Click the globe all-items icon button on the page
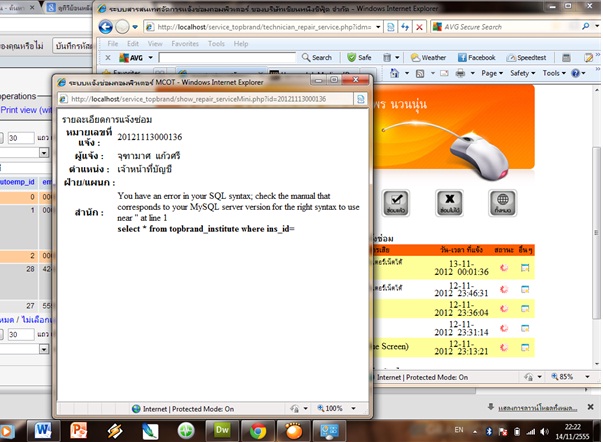Viewport: 603px width, 442px height. (x=503, y=203)
